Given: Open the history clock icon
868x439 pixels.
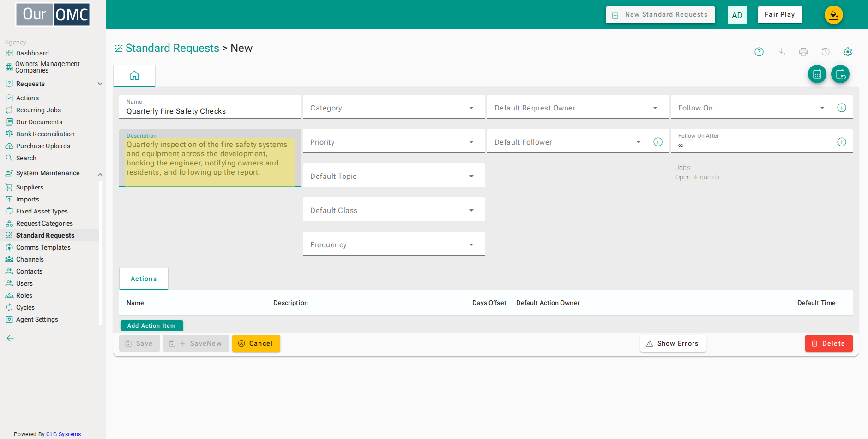Looking at the screenshot, I should click(x=826, y=52).
